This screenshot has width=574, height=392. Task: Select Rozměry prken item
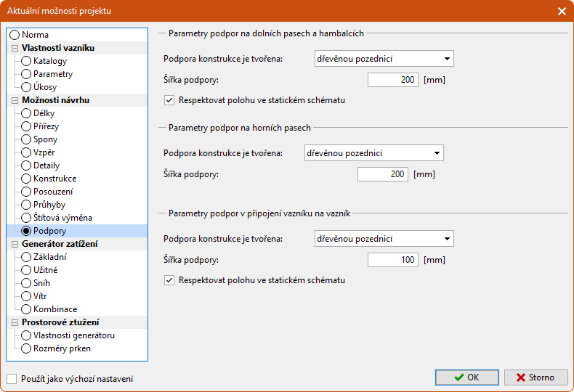(x=27, y=348)
